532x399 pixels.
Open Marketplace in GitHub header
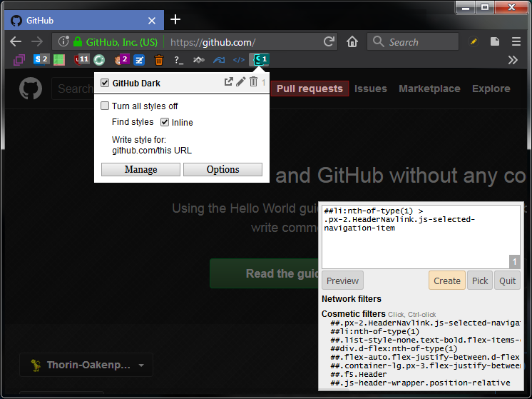coord(429,89)
